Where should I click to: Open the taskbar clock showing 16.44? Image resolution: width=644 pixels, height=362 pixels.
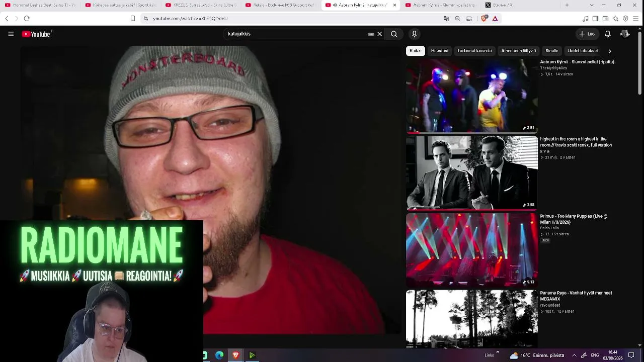[613, 355]
